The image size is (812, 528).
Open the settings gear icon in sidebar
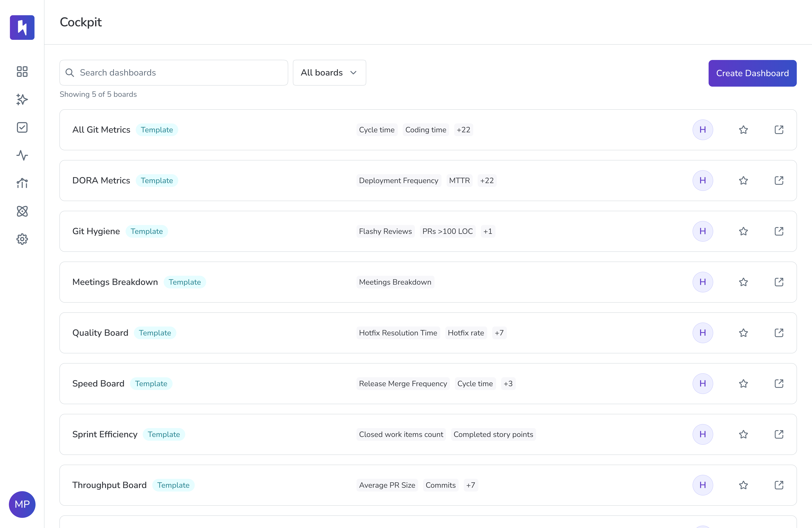[x=22, y=239]
